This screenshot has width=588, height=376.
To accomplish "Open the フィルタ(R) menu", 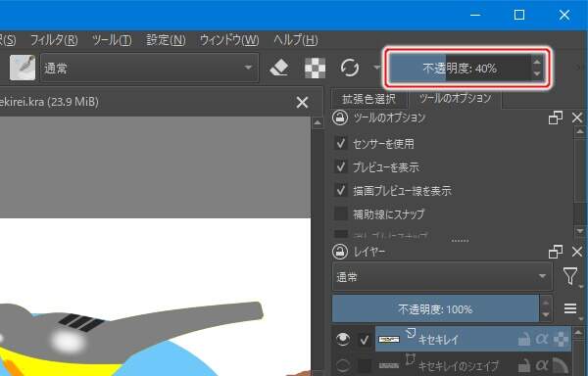I will [x=54, y=40].
